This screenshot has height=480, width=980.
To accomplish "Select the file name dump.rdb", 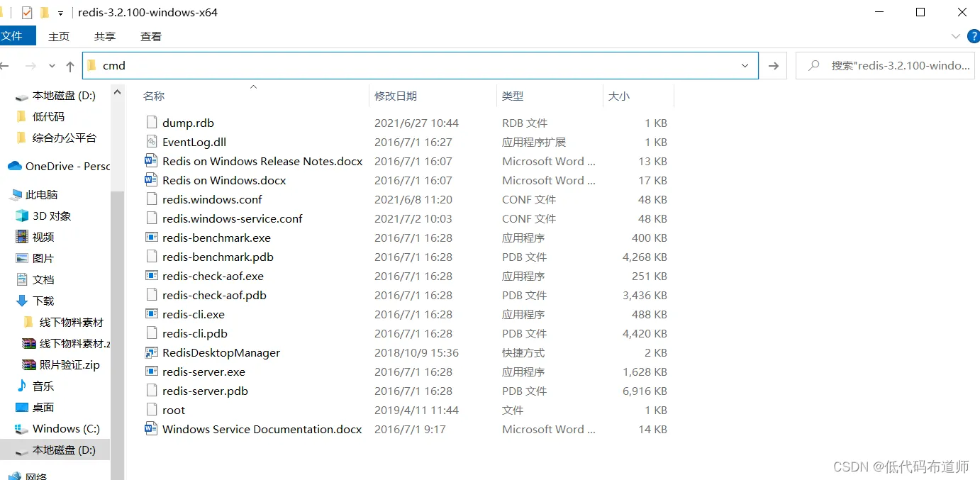I will pos(188,123).
